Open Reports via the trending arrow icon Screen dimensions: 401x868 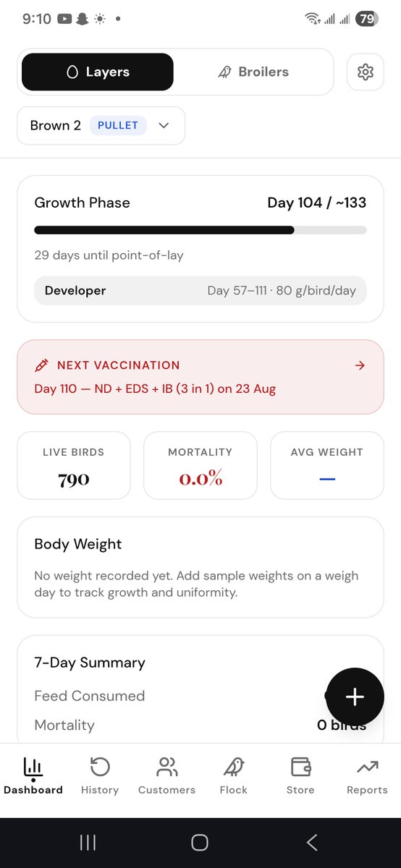pos(367,767)
